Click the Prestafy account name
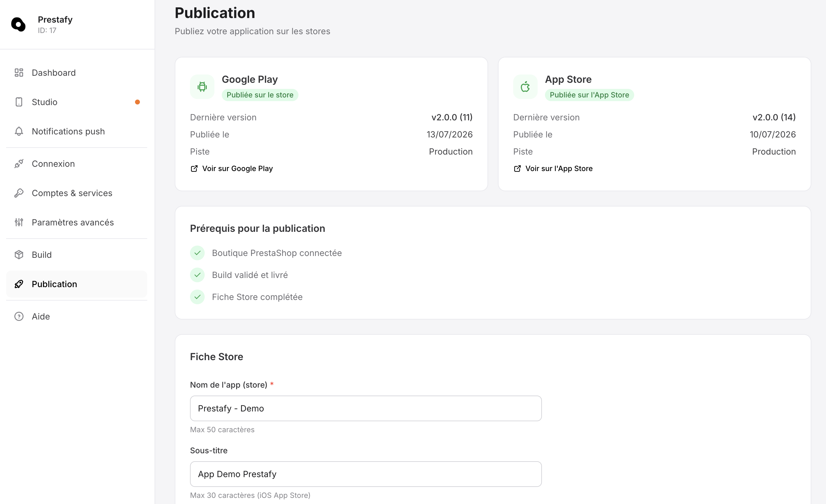The image size is (826, 504). pyautogui.click(x=55, y=20)
